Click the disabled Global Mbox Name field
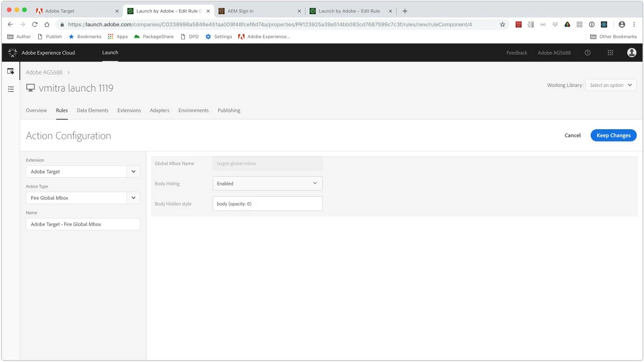 267,163
